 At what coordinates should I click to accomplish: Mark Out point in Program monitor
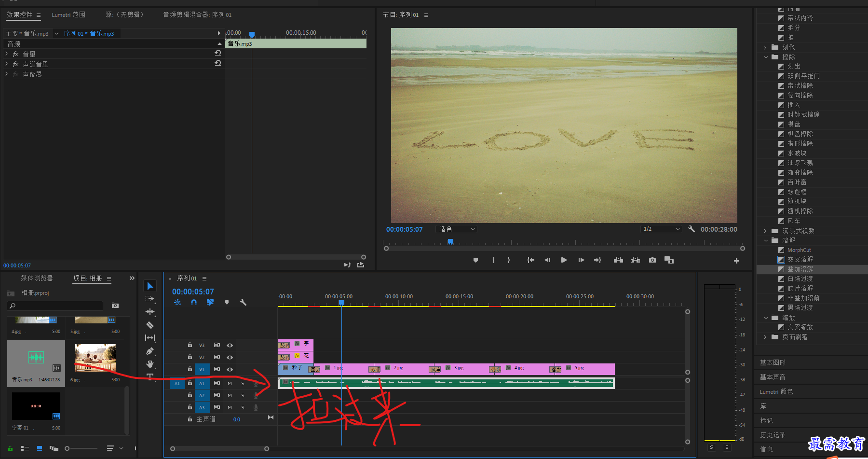[509, 260]
